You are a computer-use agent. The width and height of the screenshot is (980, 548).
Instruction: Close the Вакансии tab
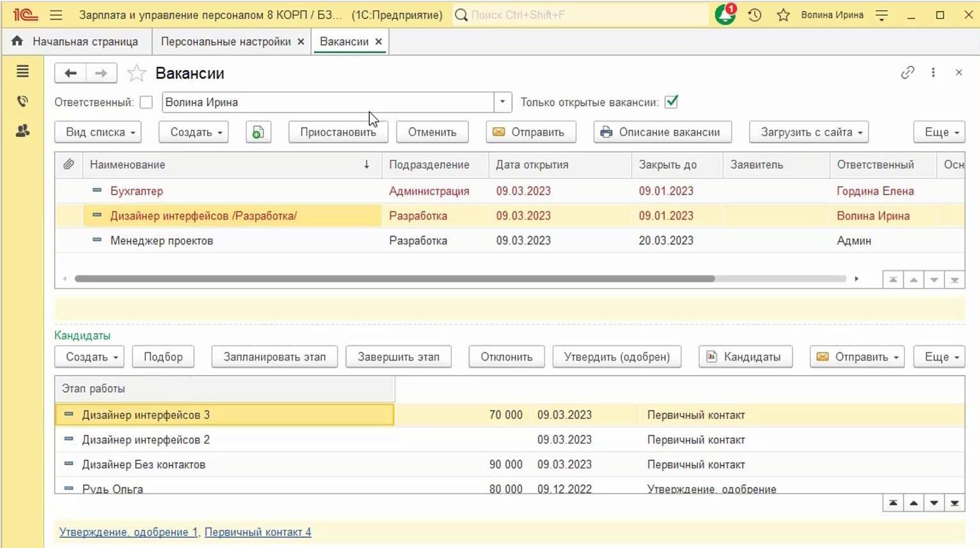[x=379, y=42]
